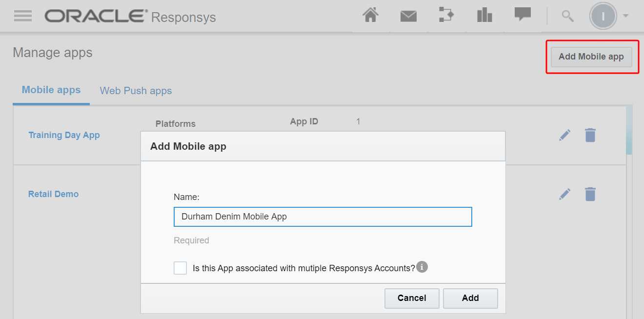
Task: Click the Platforms column label
Action: tap(176, 124)
